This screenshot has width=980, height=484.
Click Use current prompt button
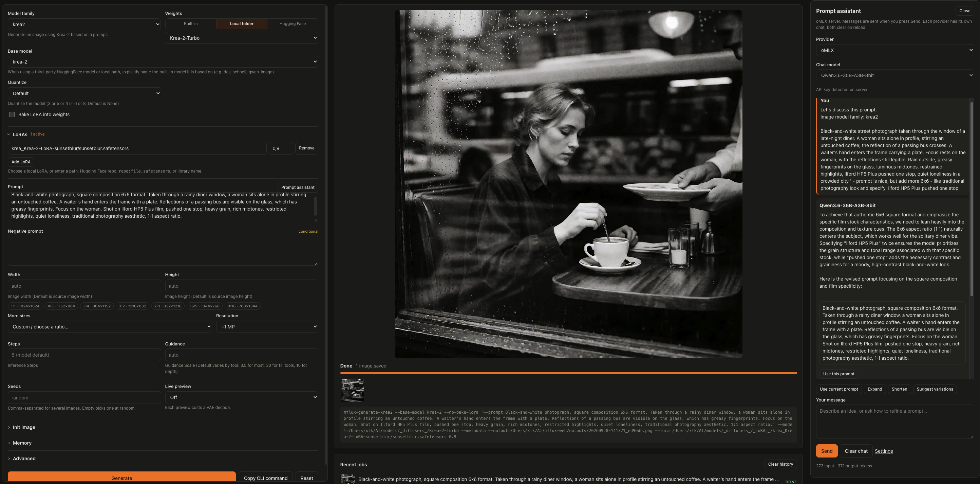pos(838,389)
